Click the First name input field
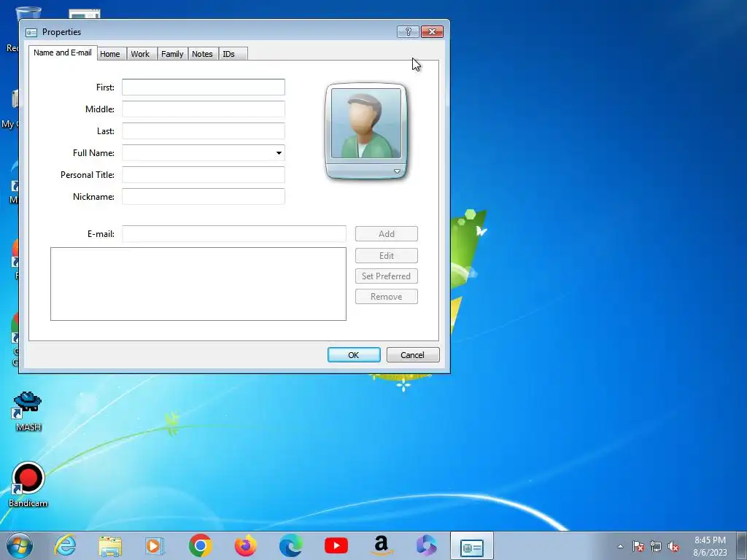This screenshot has height=560, width=747. tap(204, 87)
